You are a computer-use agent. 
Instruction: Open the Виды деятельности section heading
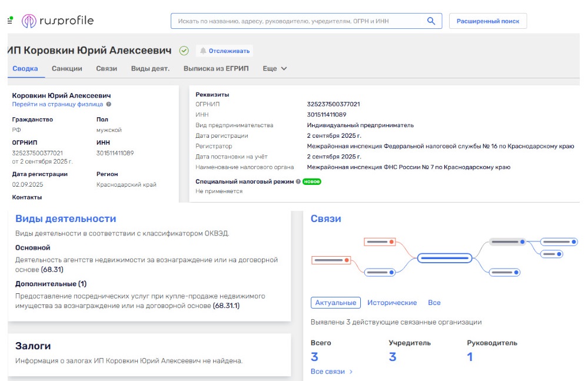point(66,218)
